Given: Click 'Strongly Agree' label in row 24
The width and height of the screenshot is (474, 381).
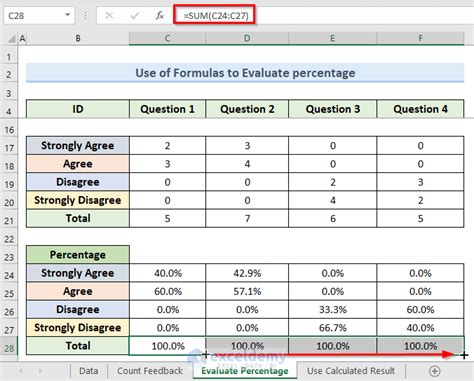Looking at the screenshot, I should [x=78, y=273].
